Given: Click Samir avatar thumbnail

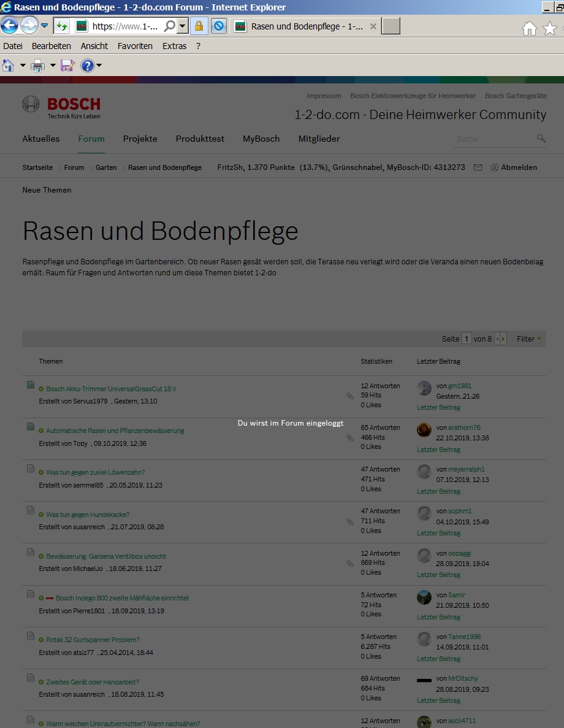Looking at the screenshot, I should coord(424,597).
